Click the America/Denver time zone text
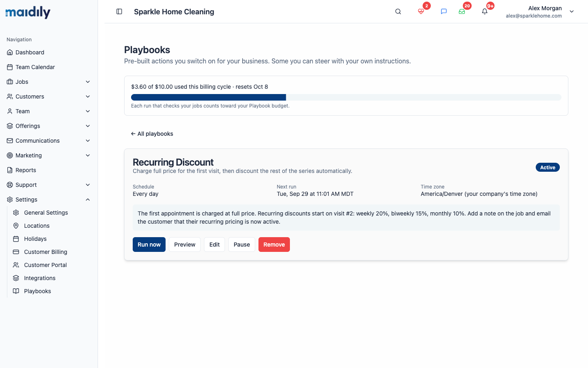This screenshot has height=368, width=588. click(479, 194)
